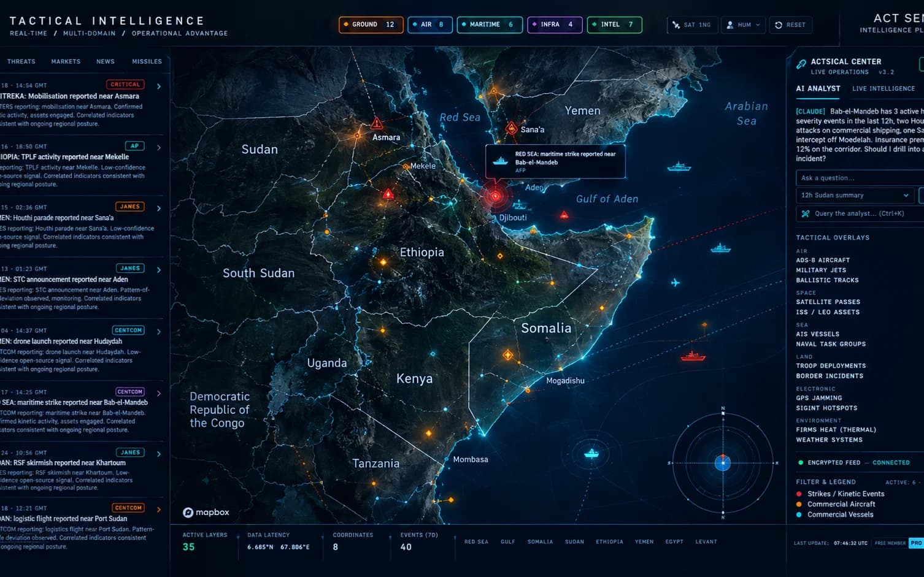The image size is (924, 577).
Task: Click the compass radar widget on the map
Action: (x=723, y=463)
